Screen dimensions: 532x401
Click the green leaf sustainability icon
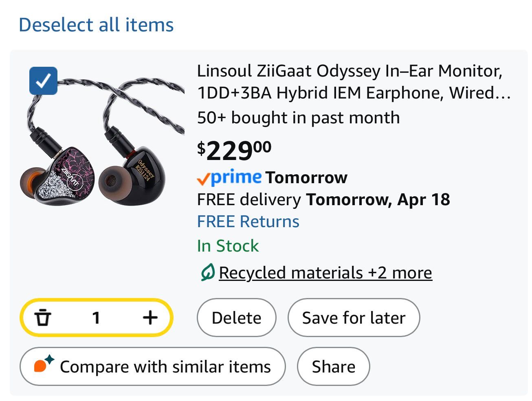click(x=207, y=273)
